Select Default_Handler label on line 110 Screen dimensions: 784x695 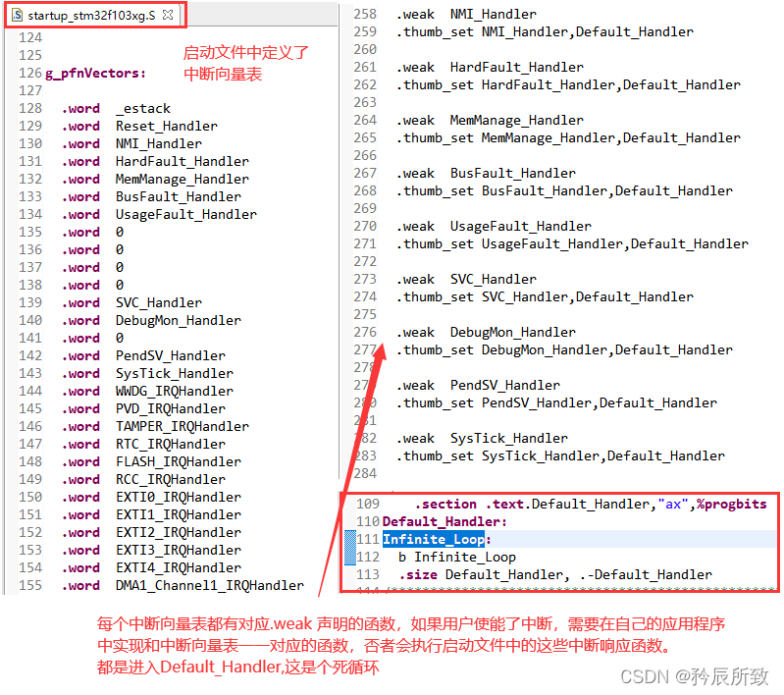click(444, 522)
